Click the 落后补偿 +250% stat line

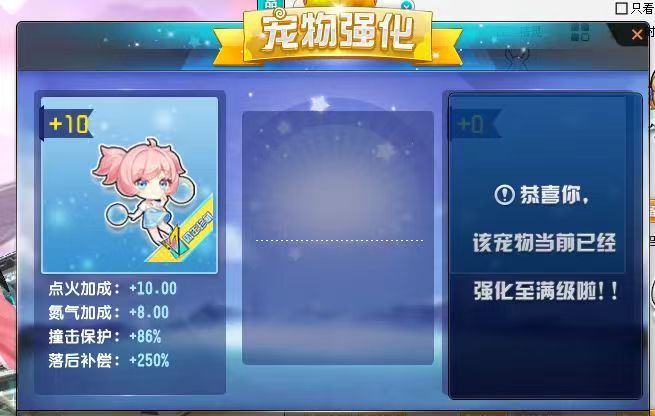pos(109,360)
